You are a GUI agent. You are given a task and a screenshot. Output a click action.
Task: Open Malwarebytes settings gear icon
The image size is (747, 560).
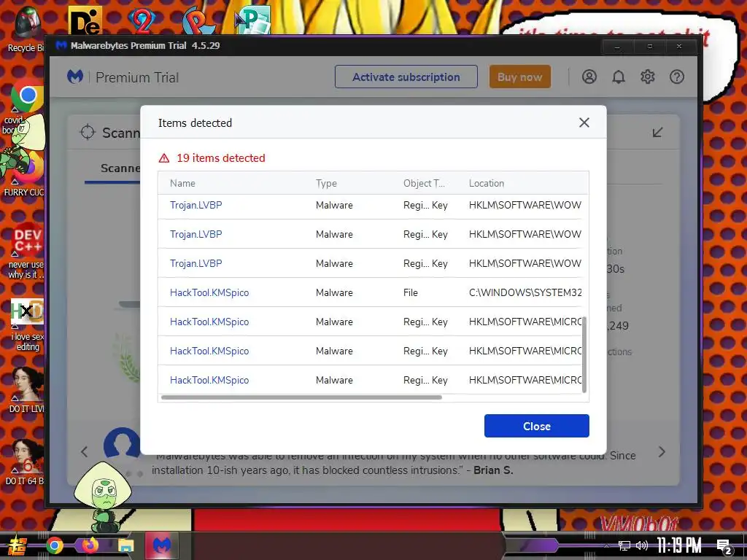648,77
